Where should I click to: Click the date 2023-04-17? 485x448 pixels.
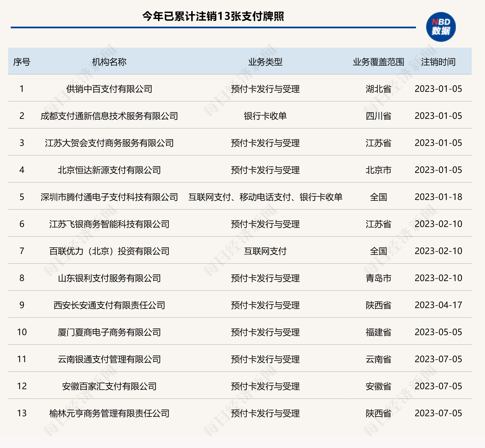click(438, 305)
